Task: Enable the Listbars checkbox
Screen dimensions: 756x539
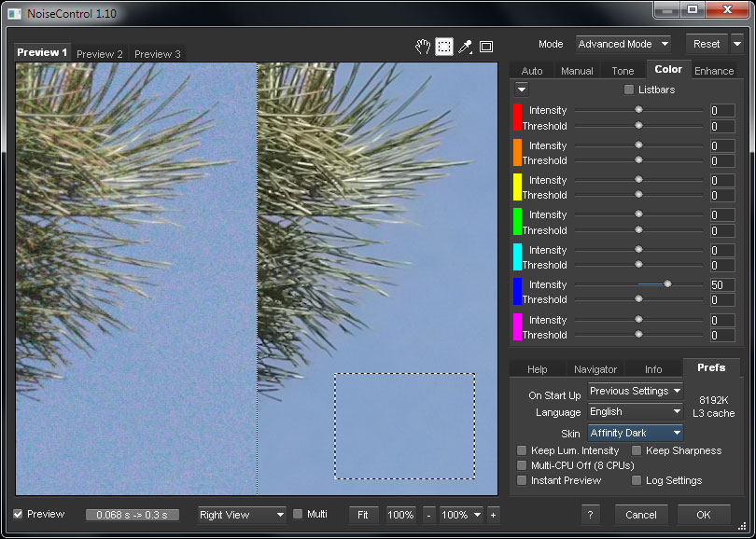Action: point(629,90)
